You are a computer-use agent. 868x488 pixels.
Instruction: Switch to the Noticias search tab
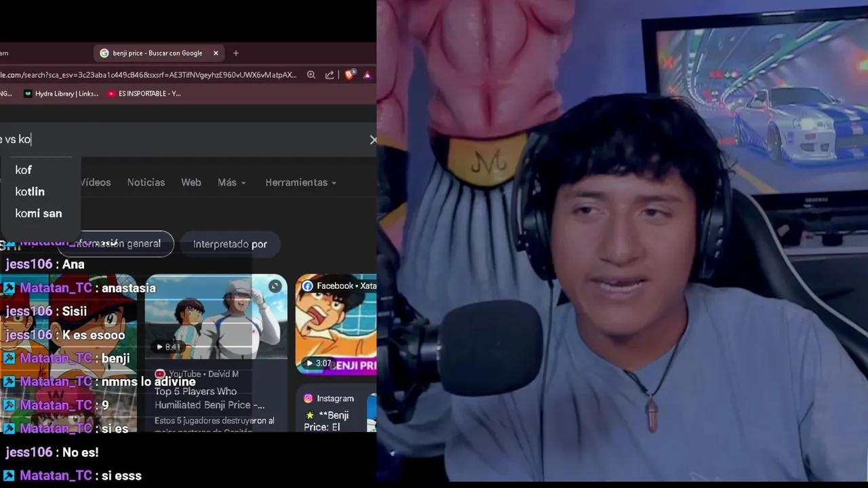[146, 182]
